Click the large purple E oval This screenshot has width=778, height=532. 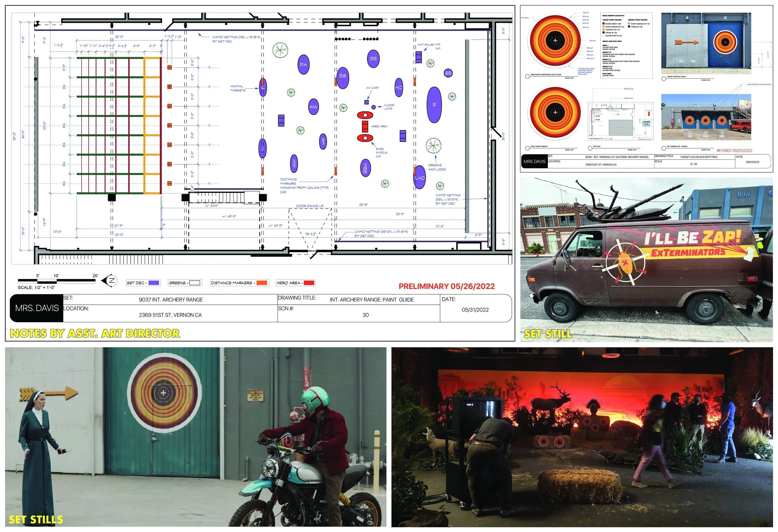point(434,105)
